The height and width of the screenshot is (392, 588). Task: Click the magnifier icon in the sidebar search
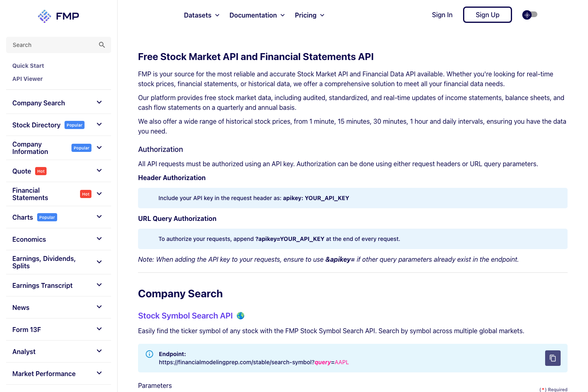102,45
